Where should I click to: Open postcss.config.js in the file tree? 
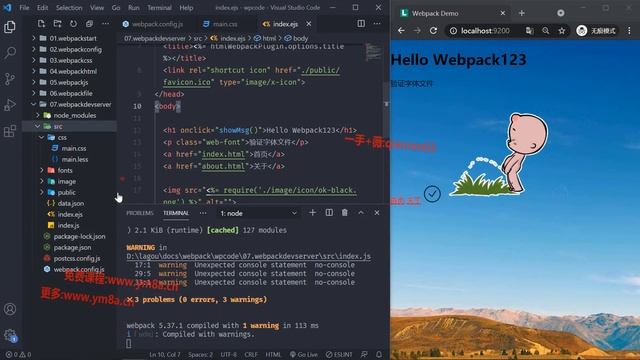77,258
